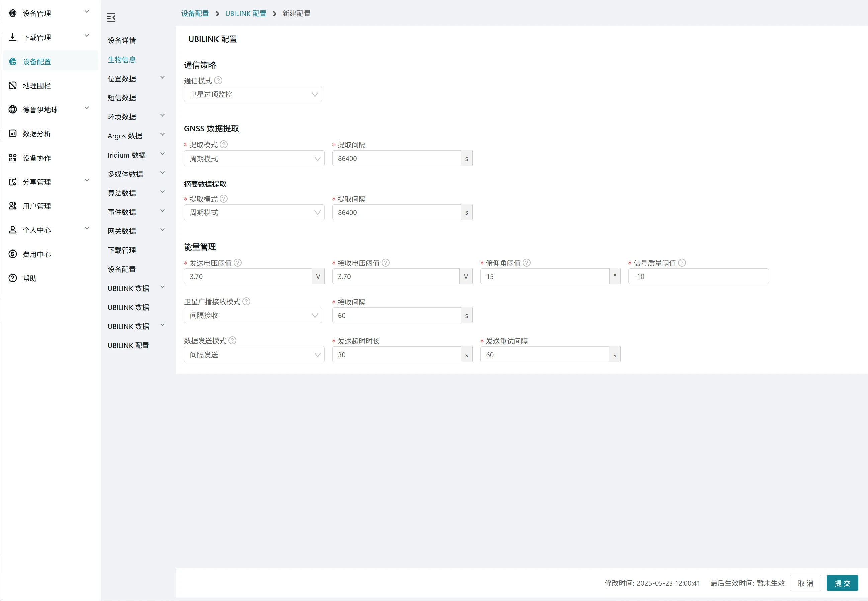Click the help icon beside 俯仰角阈值
The width and height of the screenshot is (868, 601).
527,263
